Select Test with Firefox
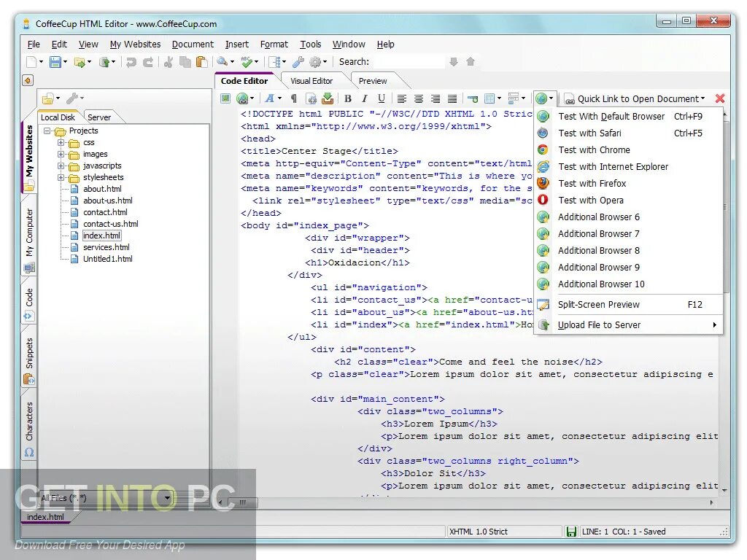Image resolution: width=747 pixels, height=560 pixels. click(628, 183)
